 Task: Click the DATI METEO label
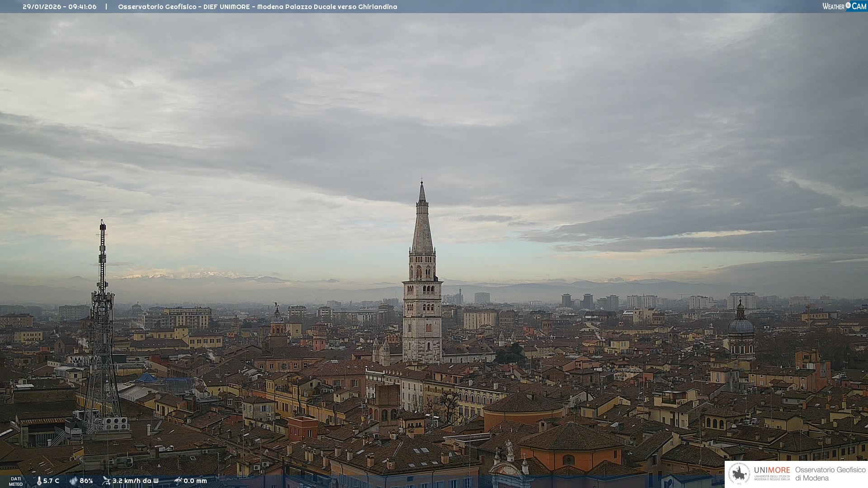click(x=16, y=481)
